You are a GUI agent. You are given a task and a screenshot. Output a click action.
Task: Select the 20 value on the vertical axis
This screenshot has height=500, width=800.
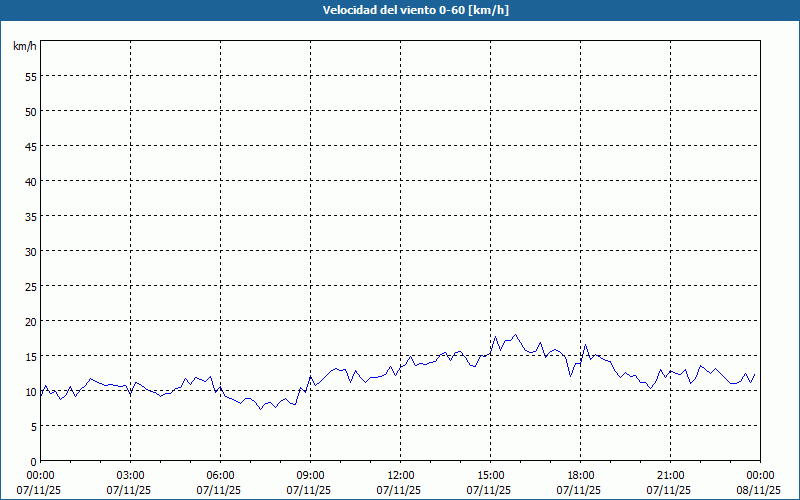point(31,321)
